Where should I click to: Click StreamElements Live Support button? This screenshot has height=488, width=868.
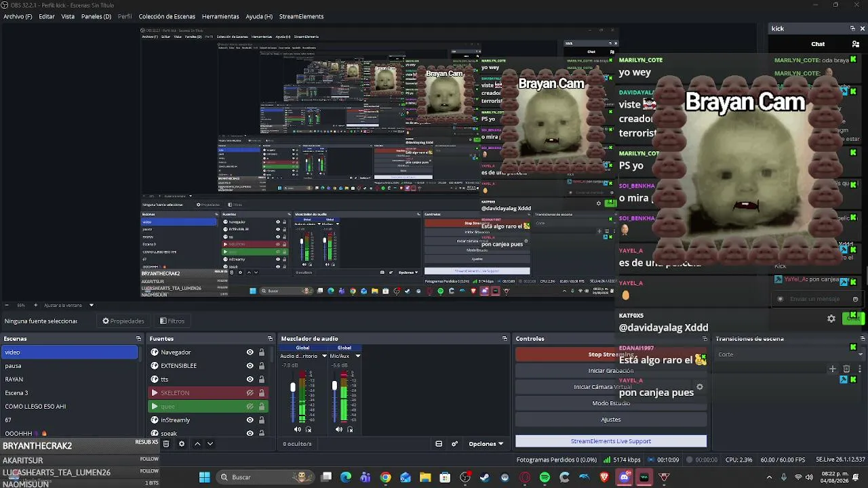[x=611, y=441]
